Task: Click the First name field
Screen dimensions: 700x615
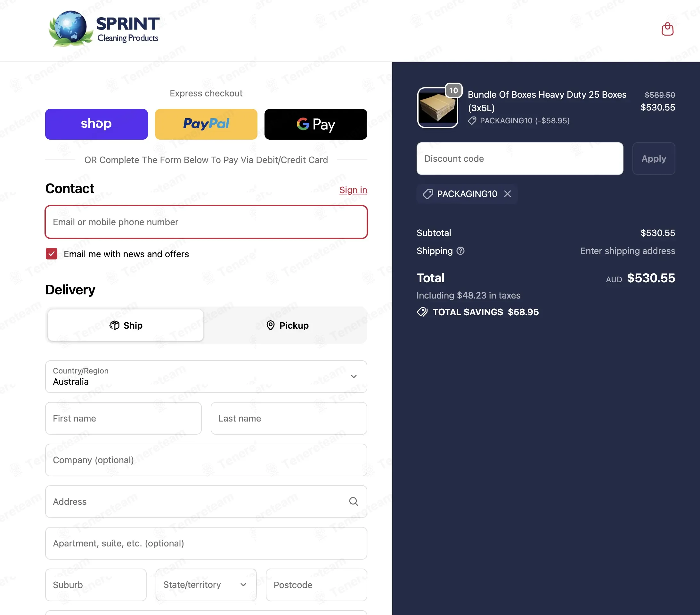Action: pyautogui.click(x=123, y=418)
